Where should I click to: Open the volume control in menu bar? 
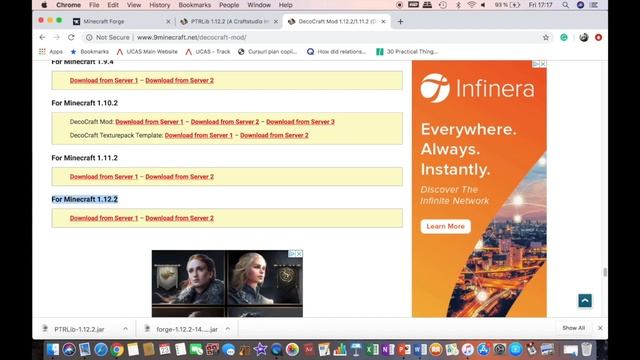(x=483, y=5)
